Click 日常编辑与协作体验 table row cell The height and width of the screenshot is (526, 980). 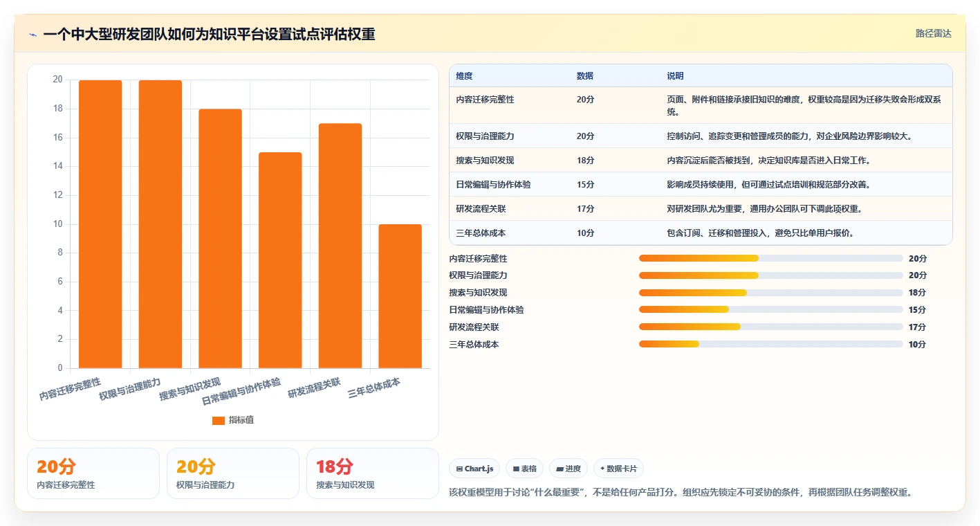point(494,185)
